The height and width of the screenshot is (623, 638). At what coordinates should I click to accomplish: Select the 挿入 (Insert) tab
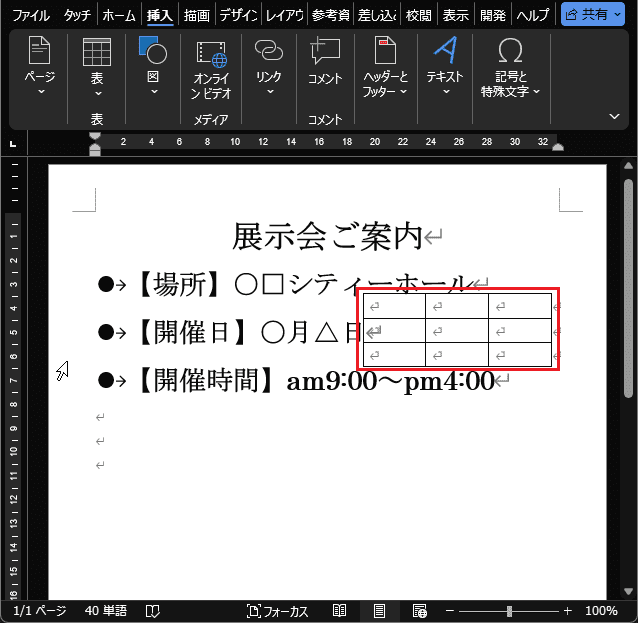[160, 15]
